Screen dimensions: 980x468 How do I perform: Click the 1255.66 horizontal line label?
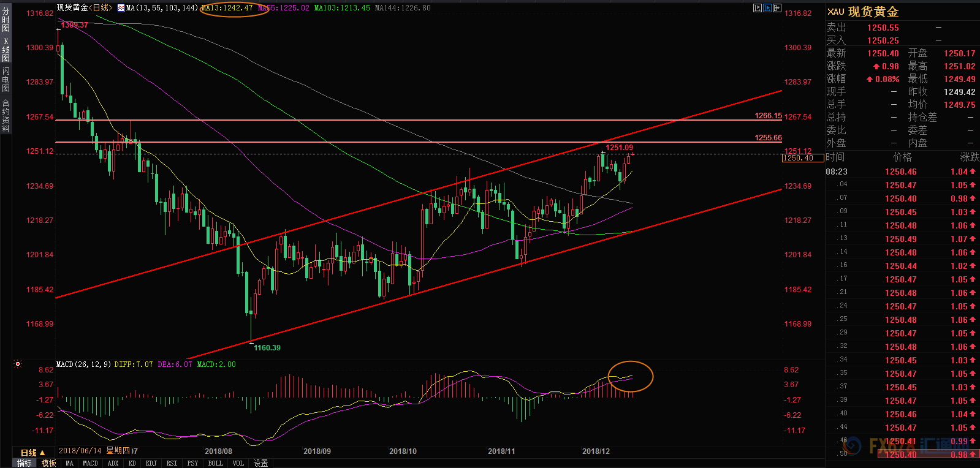point(768,138)
